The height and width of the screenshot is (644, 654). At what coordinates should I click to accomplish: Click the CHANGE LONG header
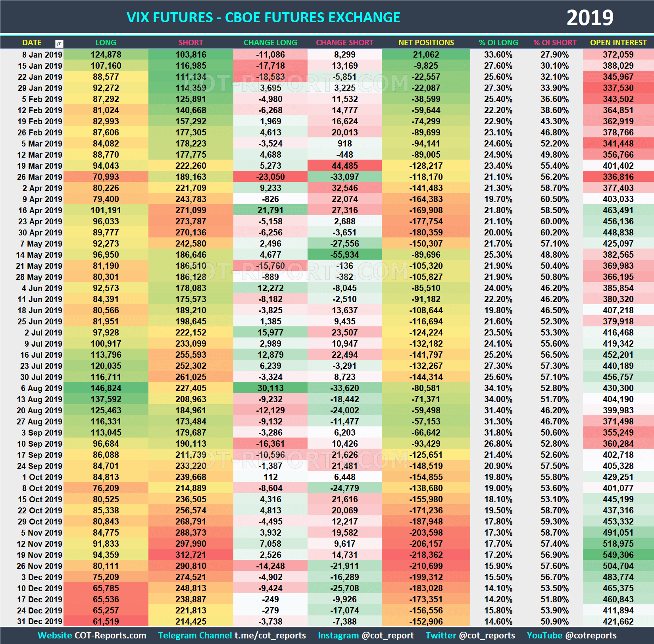270,42
